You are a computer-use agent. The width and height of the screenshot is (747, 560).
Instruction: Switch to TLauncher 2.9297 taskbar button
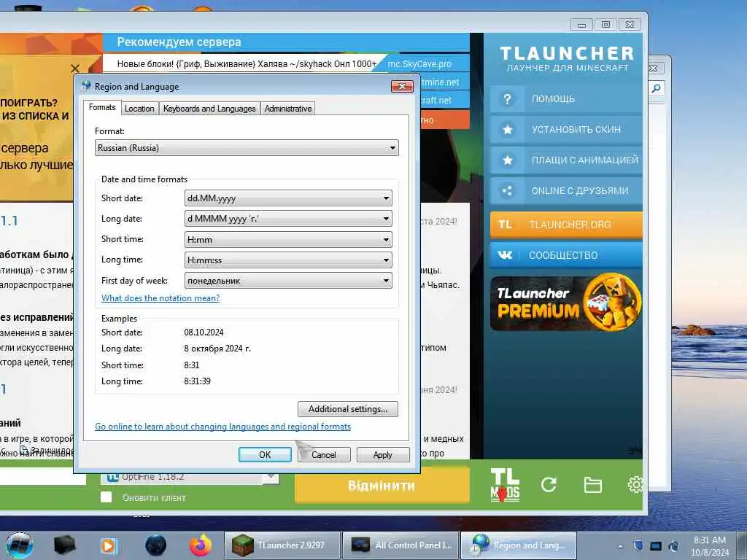tap(282, 545)
